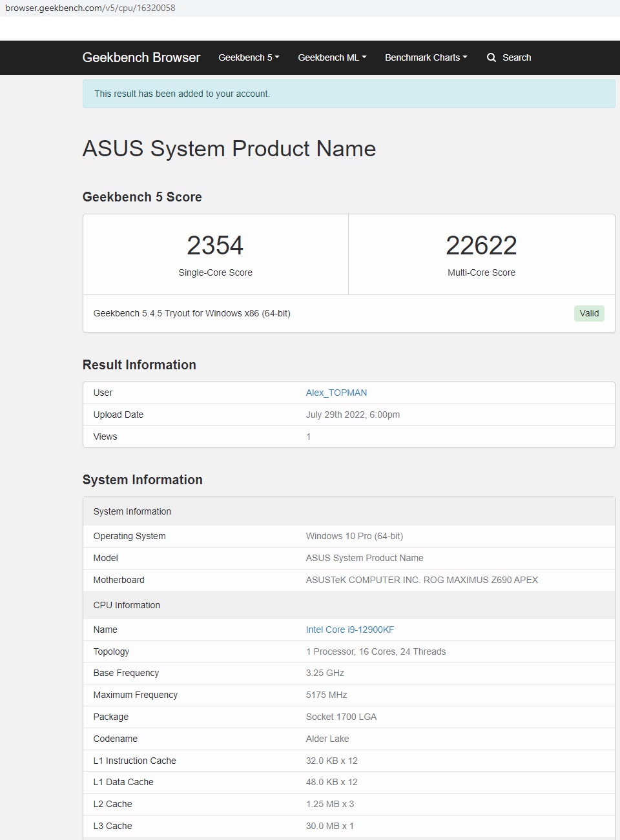The image size is (620, 840).
Task: Click the base frequency value 3.25 GHz
Action: [x=325, y=673]
